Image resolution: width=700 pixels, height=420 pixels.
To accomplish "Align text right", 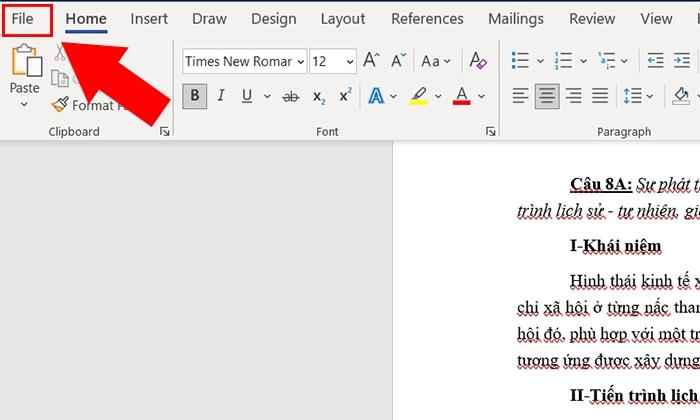I will pyautogui.click(x=574, y=96).
